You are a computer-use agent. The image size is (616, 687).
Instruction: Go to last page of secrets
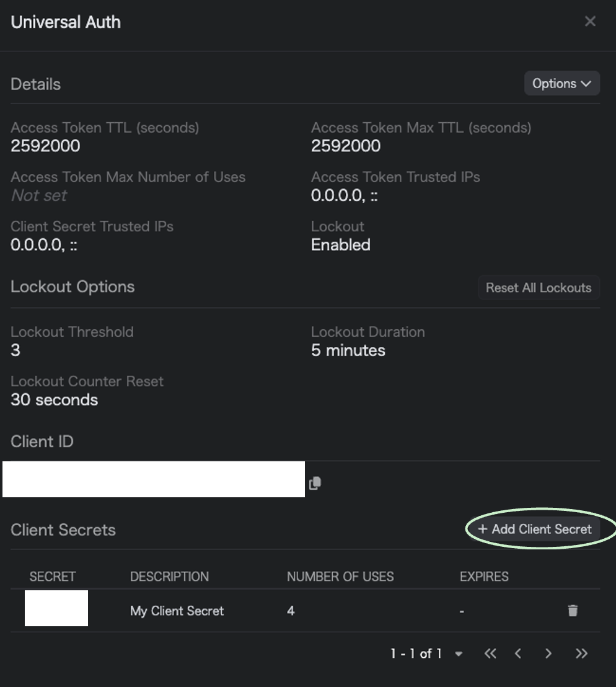tap(581, 654)
